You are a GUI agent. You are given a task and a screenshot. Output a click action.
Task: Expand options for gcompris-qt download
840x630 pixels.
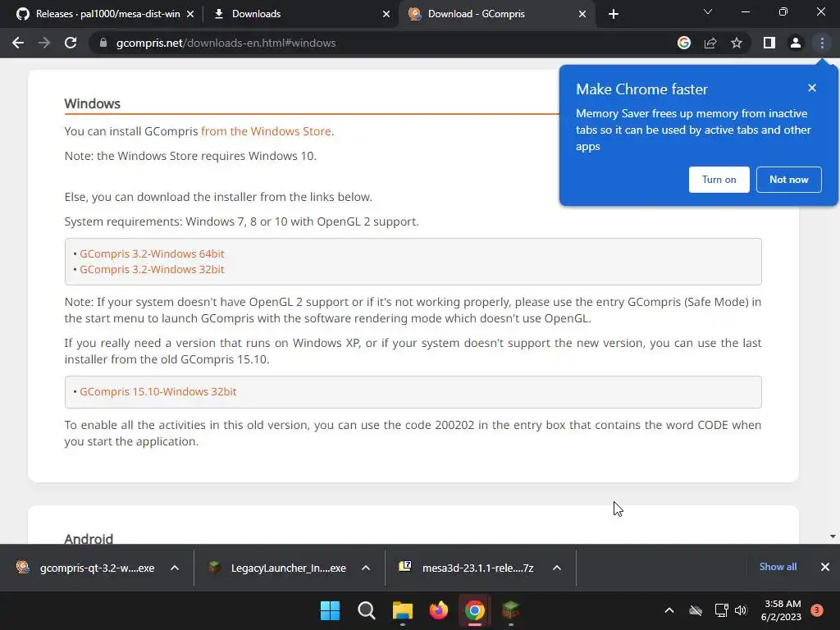pyautogui.click(x=175, y=568)
